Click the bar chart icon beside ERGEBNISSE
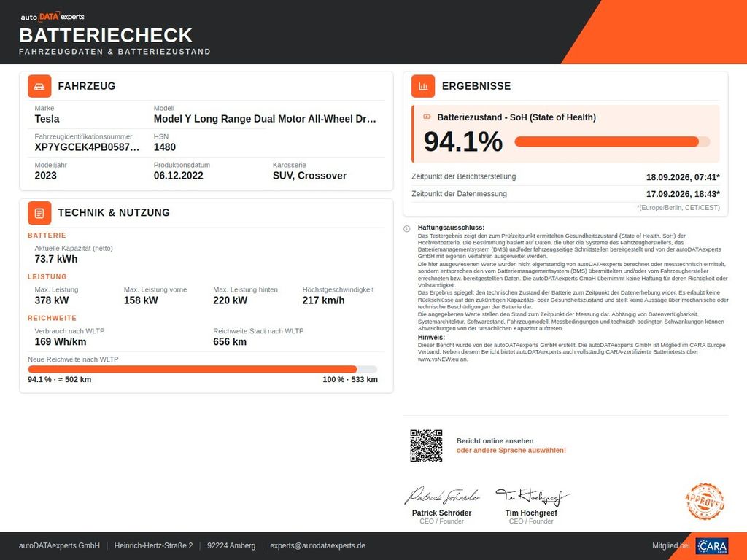 click(x=423, y=86)
